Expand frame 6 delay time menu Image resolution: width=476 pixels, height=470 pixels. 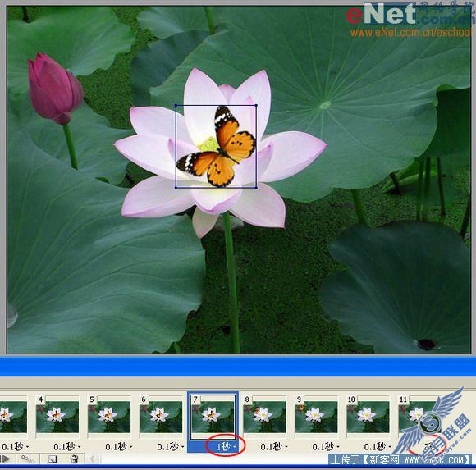(x=171, y=447)
